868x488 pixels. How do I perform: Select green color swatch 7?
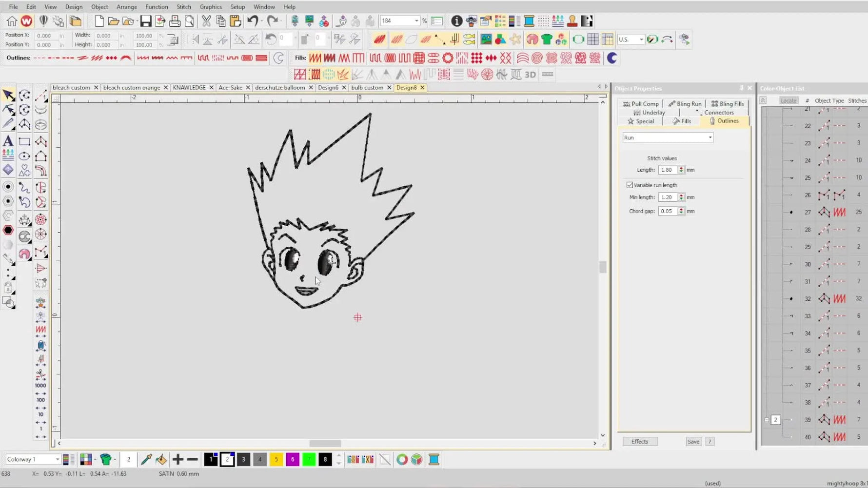[309, 459]
